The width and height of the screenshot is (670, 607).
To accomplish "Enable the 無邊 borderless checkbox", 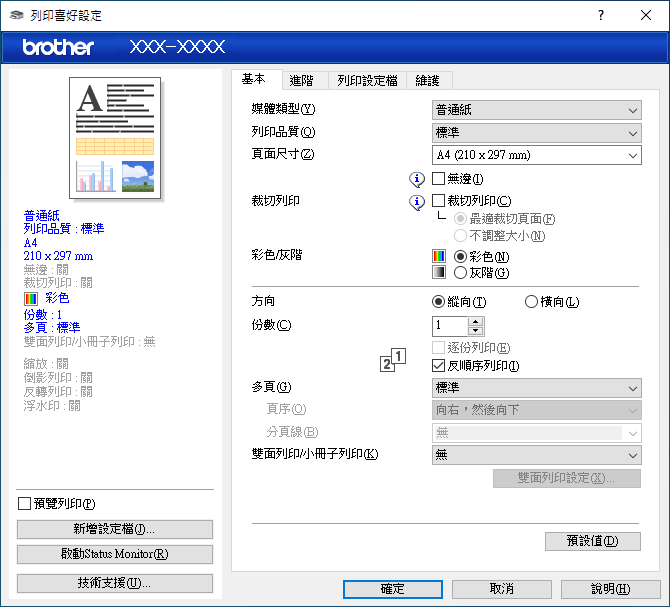I will (x=438, y=179).
